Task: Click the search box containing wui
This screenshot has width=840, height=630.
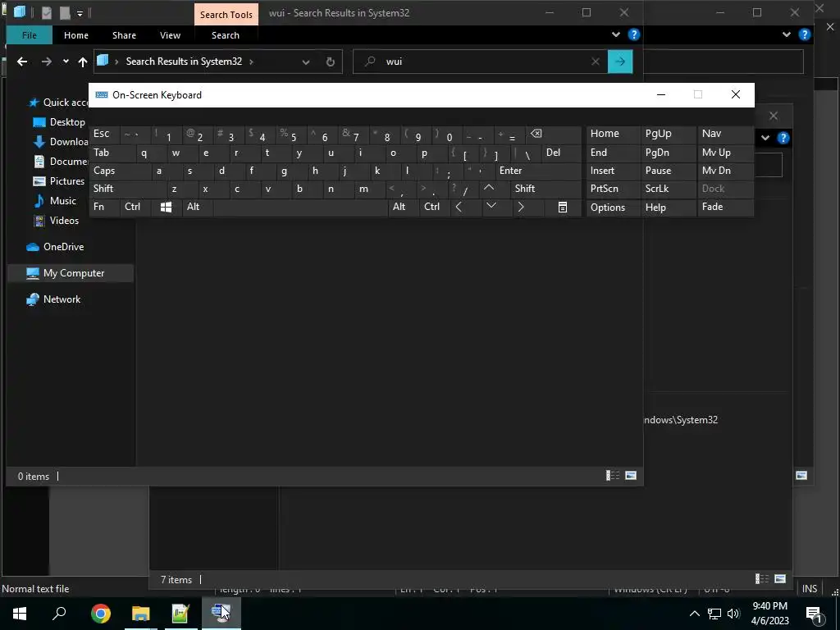Action: point(479,62)
